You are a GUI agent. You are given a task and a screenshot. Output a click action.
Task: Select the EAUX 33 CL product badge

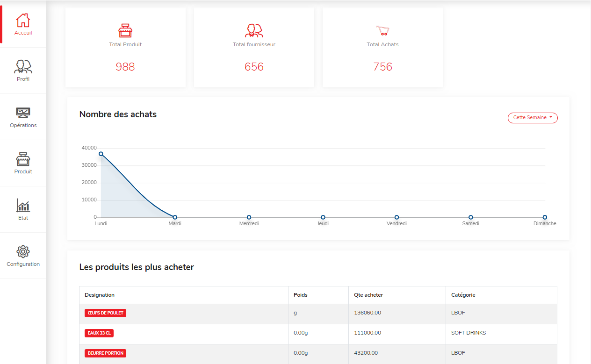tap(99, 333)
